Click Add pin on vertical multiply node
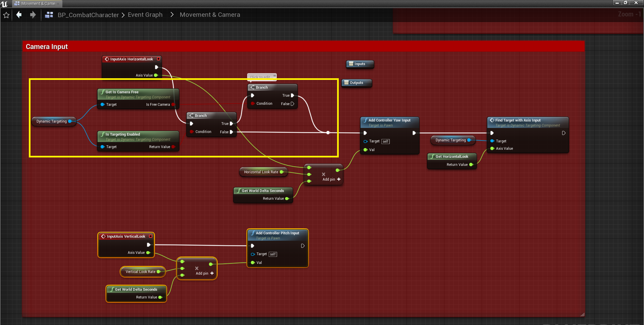This screenshot has height=325, width=644. 205,273
